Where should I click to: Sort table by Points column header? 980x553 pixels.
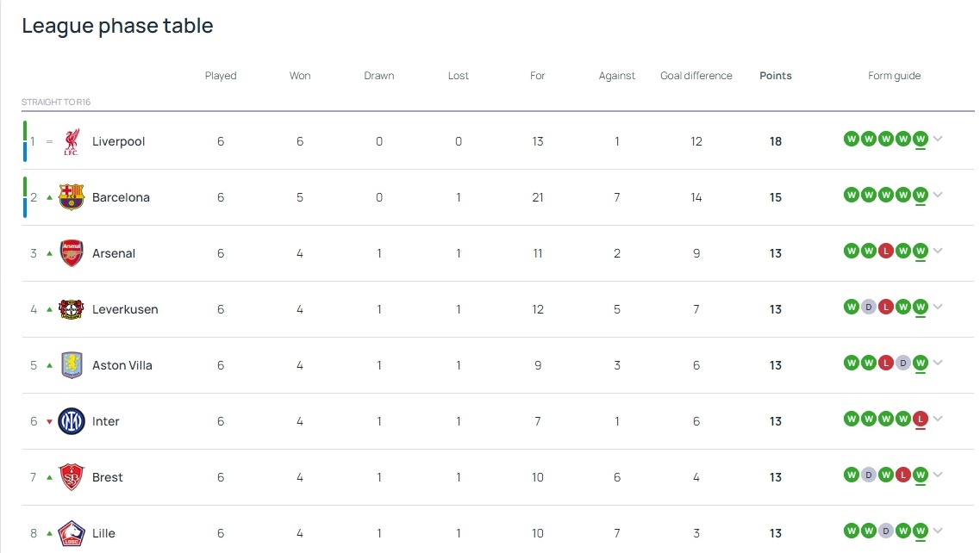tap(775, 76)
